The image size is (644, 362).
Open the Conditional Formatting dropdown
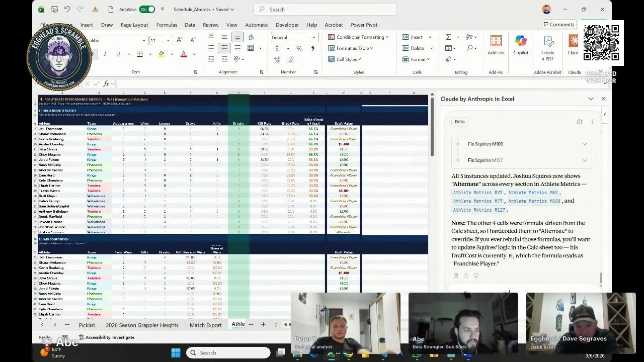pyautogui.click(x=358, y=37)
